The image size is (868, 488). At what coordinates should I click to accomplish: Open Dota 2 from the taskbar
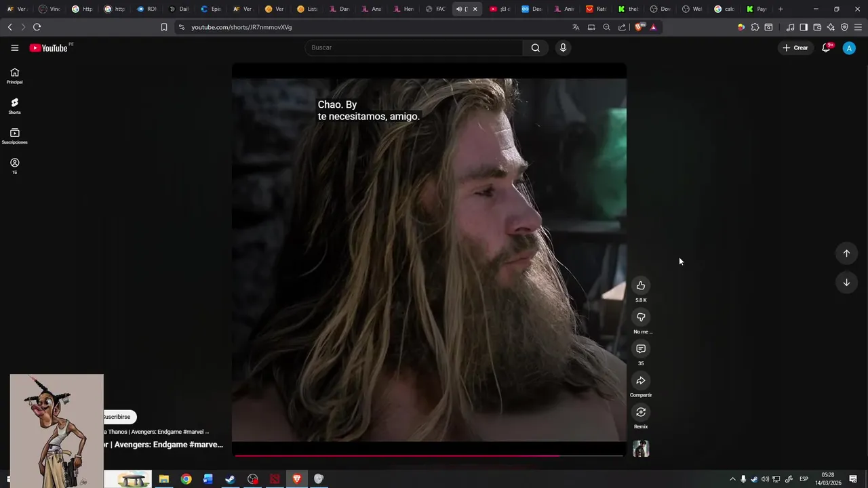(275, 479)
